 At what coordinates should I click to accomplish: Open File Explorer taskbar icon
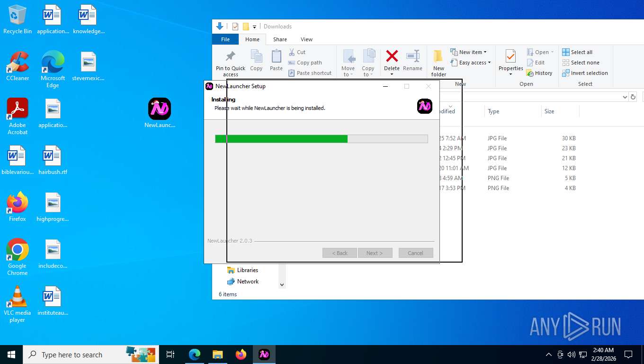click(x=217, y=355)
